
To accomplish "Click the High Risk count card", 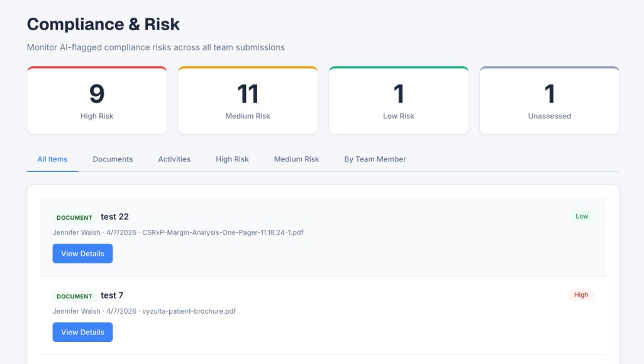I will tap(96, 99).
